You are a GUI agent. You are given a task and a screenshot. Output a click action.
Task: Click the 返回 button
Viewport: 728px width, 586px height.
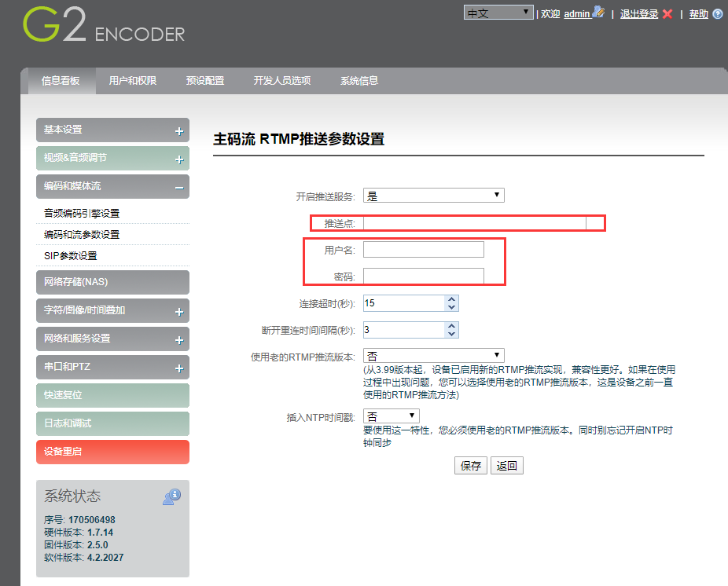pos(506,466)
